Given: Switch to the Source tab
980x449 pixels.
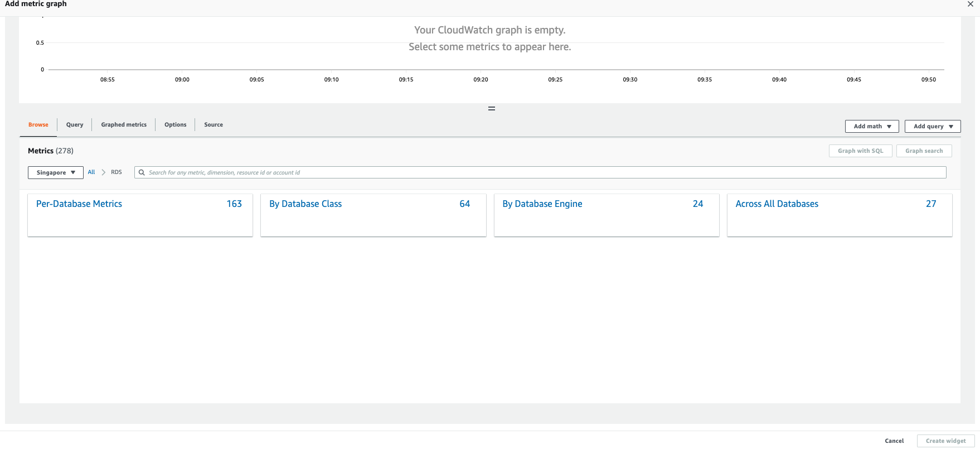Looking at the screenshot, I should point(214,125).
